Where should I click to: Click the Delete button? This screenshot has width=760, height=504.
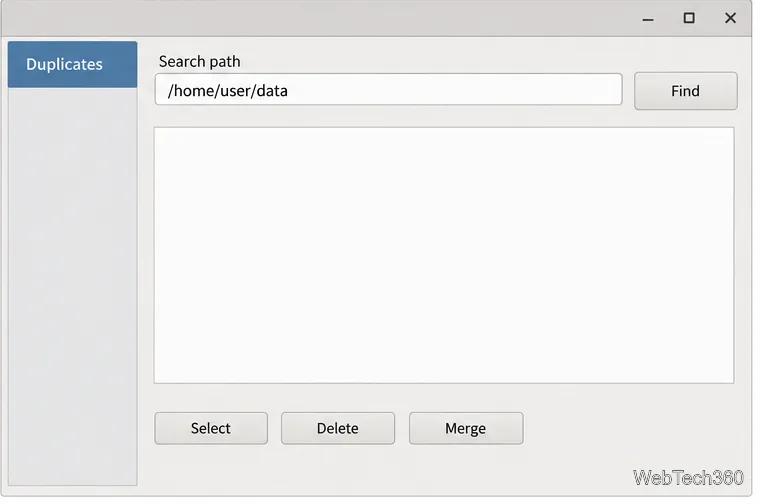tap(338, 428)
